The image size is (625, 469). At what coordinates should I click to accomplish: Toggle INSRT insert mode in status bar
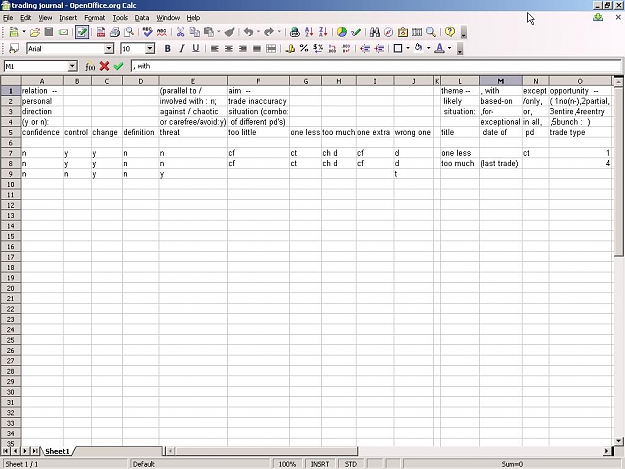[320, 464]
